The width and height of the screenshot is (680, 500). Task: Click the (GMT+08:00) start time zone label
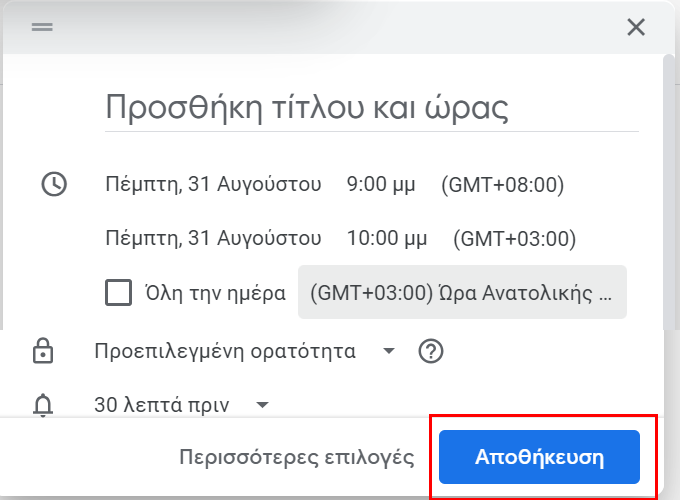pyautogui.click(x=503, y=185)
